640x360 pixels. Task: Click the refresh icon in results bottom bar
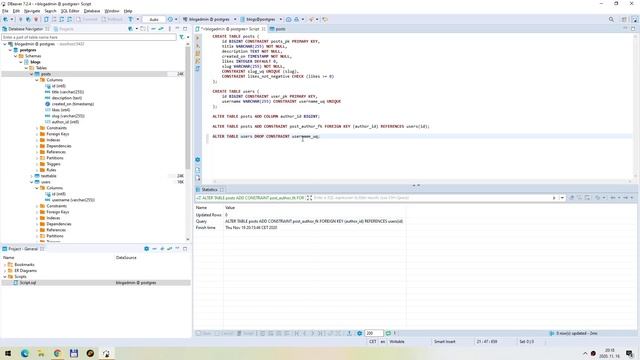coord(388,333)
